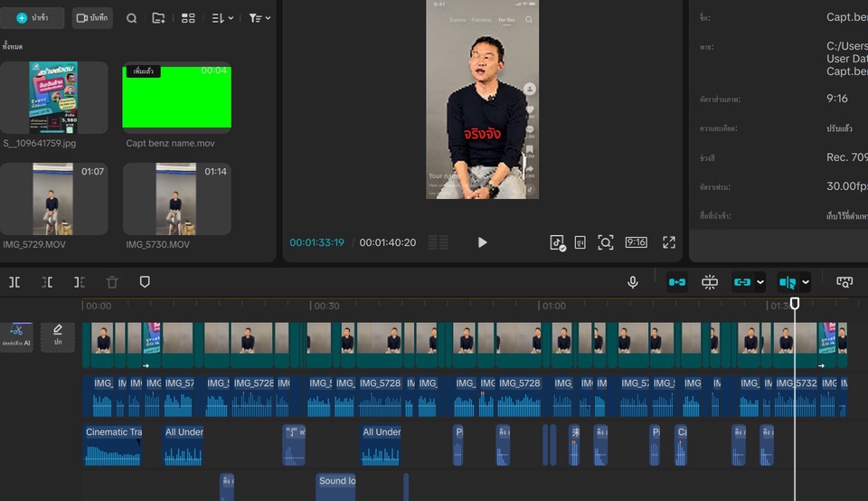Add a marker with shield icon

[145, 282]
